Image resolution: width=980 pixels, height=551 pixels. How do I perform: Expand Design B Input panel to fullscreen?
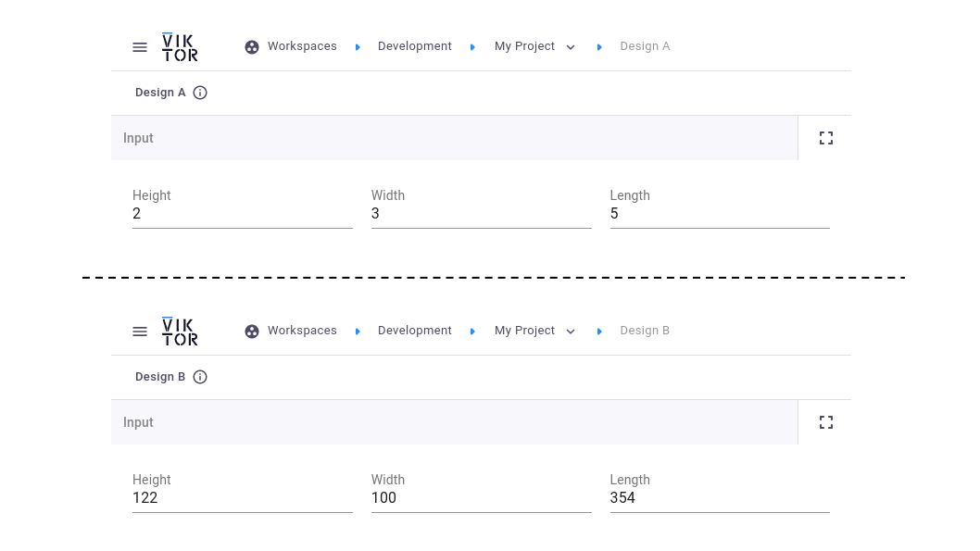(826, 422)
